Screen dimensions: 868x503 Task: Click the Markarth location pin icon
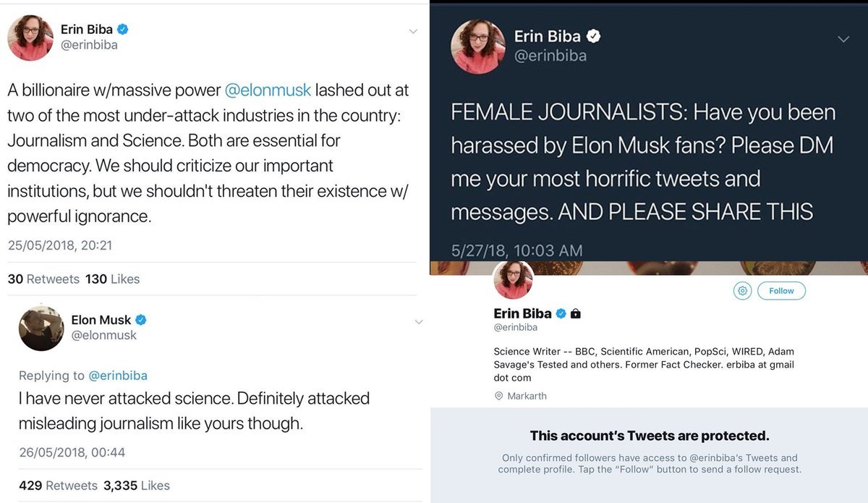point(498,396)
